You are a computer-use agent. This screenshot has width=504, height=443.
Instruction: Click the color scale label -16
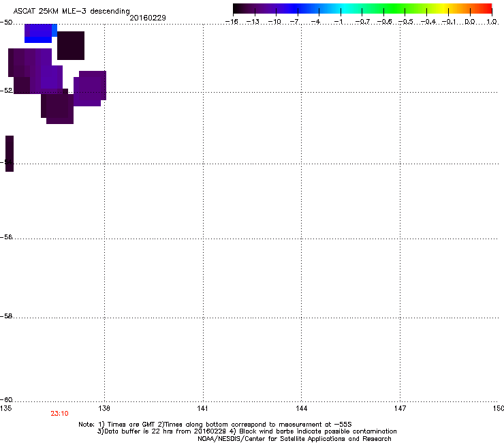tap(232, 22)
